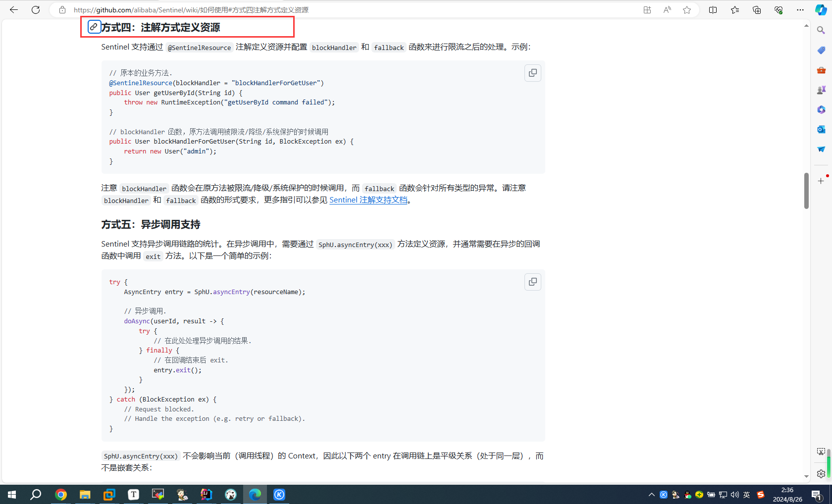The width and height of the screenshot is (832, 504).
Task: Open the Games chess sidebar icon
Action: [821, 90]
